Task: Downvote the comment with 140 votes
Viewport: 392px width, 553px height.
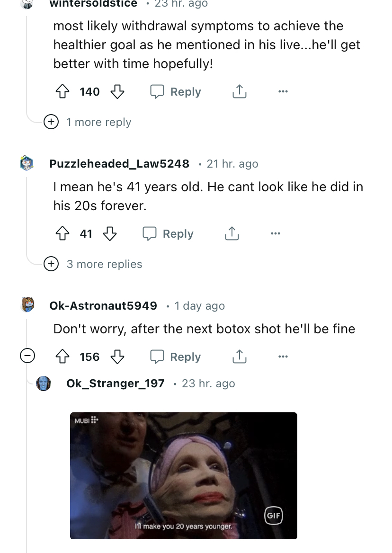Action: (116, 91)
